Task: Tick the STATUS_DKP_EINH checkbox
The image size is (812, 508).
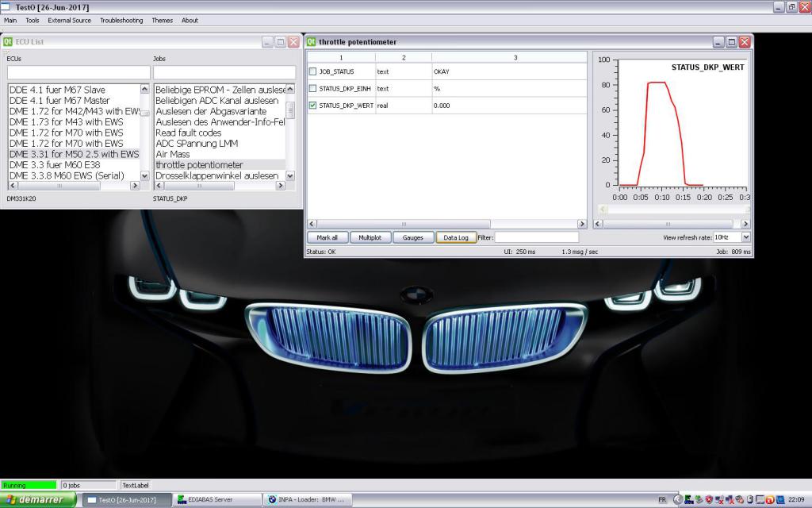Action: (312, 89)
